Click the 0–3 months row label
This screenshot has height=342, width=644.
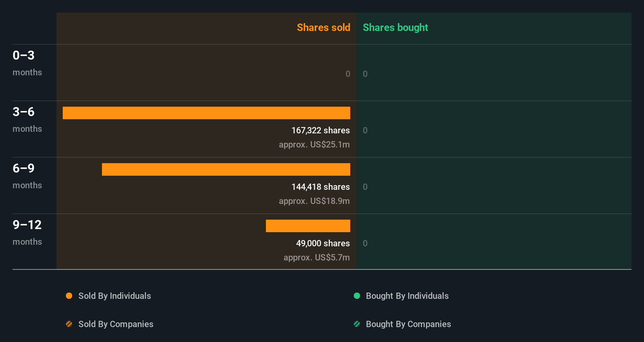coord(27,63)
